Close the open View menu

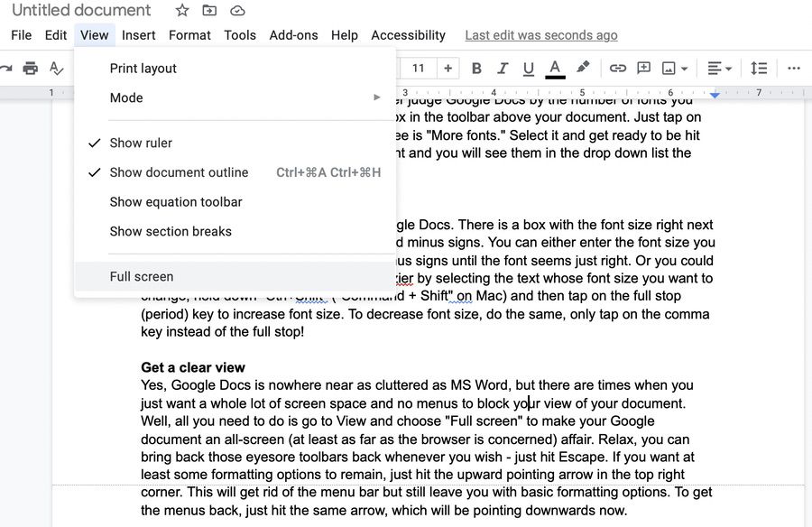[94, 35]
